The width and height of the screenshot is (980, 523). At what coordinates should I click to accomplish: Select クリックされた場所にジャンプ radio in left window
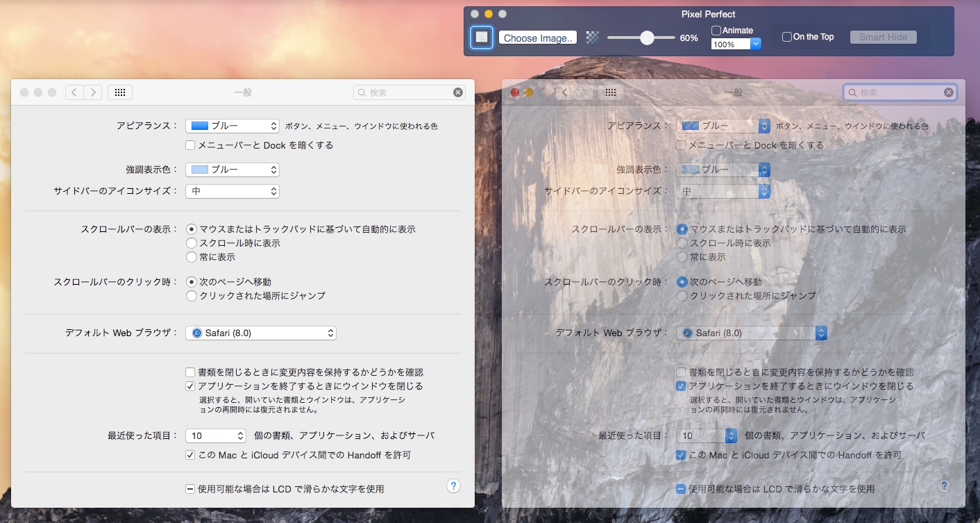[x=192, y=296]
